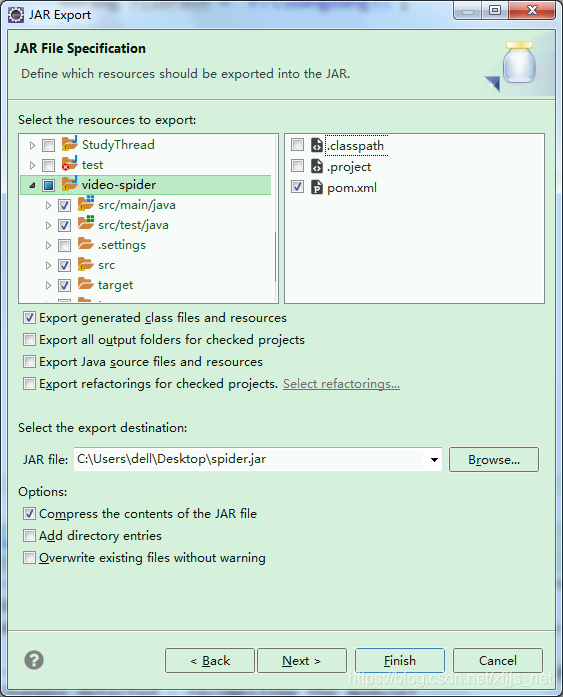
Task: Click the target folder icon
Action: tap(85, 284)
